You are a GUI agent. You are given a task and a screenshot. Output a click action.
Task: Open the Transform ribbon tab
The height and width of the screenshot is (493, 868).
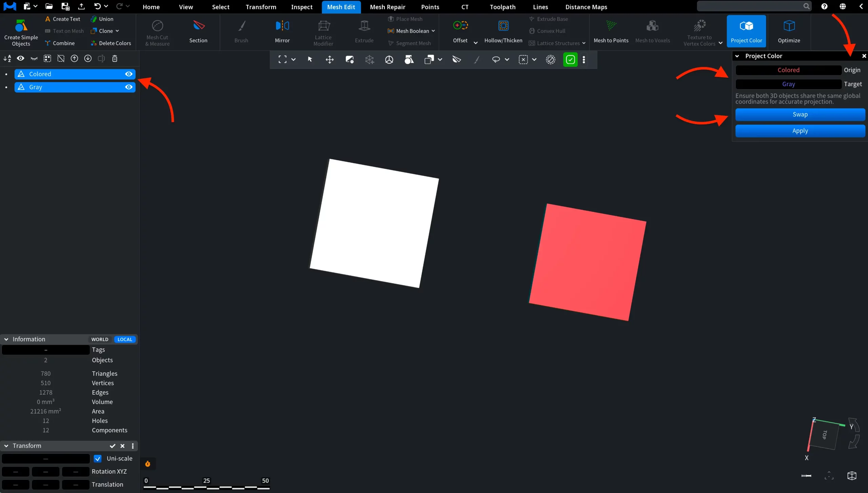point(261,7)
